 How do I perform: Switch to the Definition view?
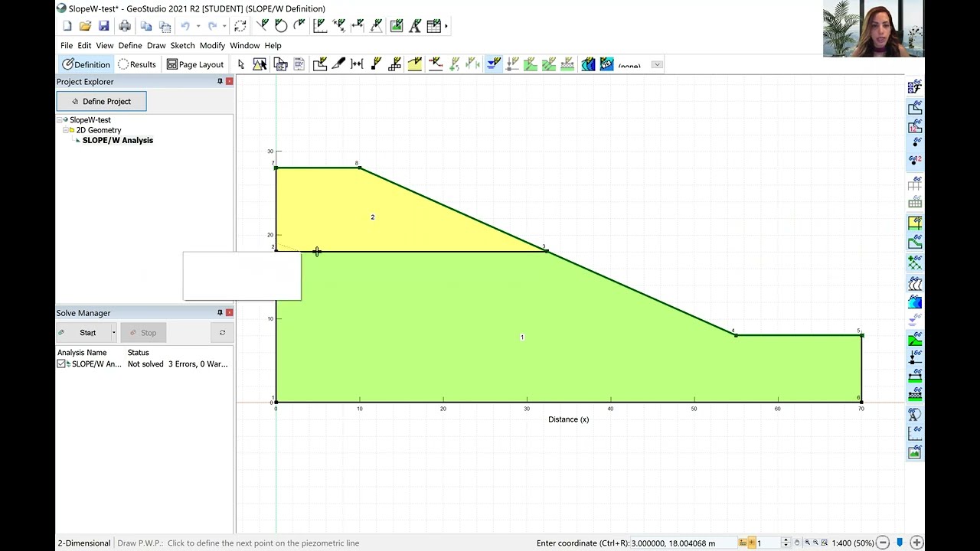pyautogui.click(x=87, y=64)
